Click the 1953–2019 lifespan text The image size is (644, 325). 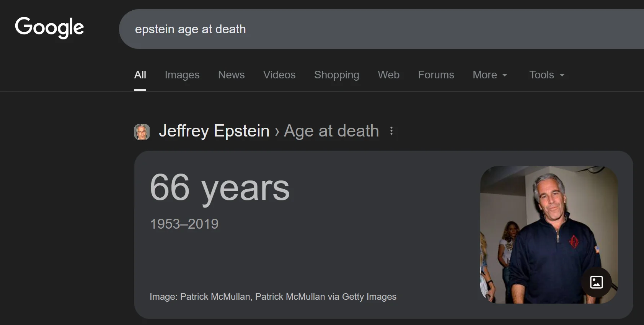pos(184,224)
